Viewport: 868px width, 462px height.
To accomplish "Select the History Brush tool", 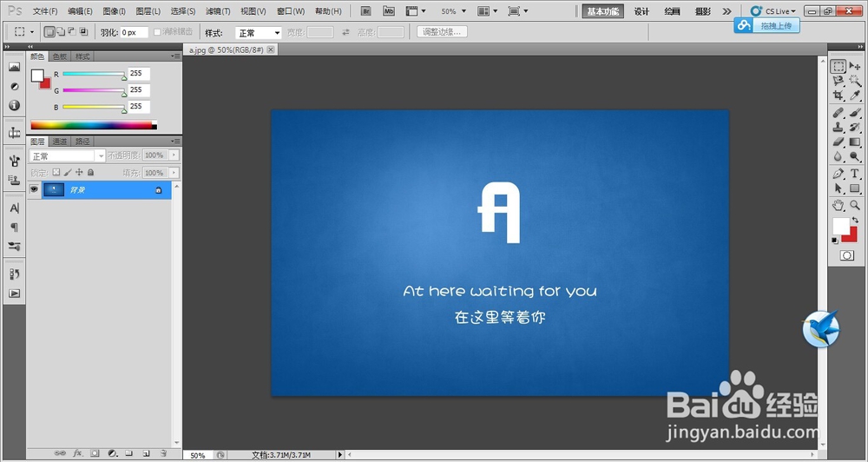I will [x=855, y=128].
